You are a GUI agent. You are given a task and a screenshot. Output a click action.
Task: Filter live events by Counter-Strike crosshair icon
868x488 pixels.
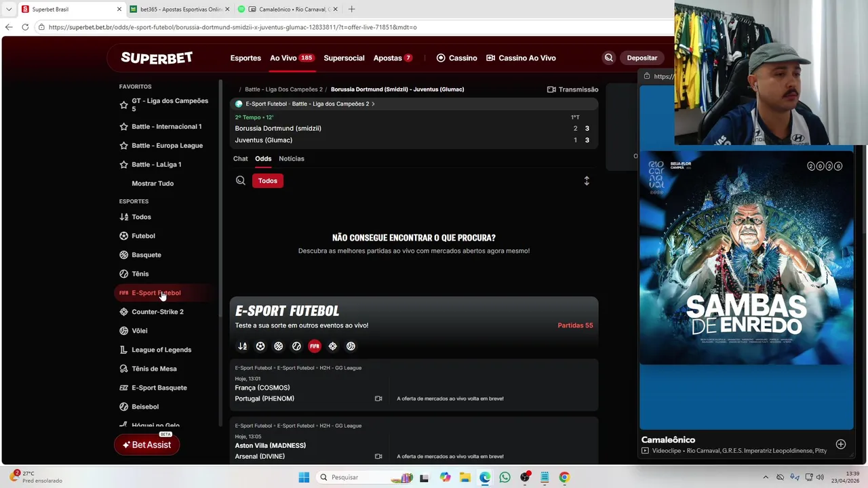(x=332, y=346)
